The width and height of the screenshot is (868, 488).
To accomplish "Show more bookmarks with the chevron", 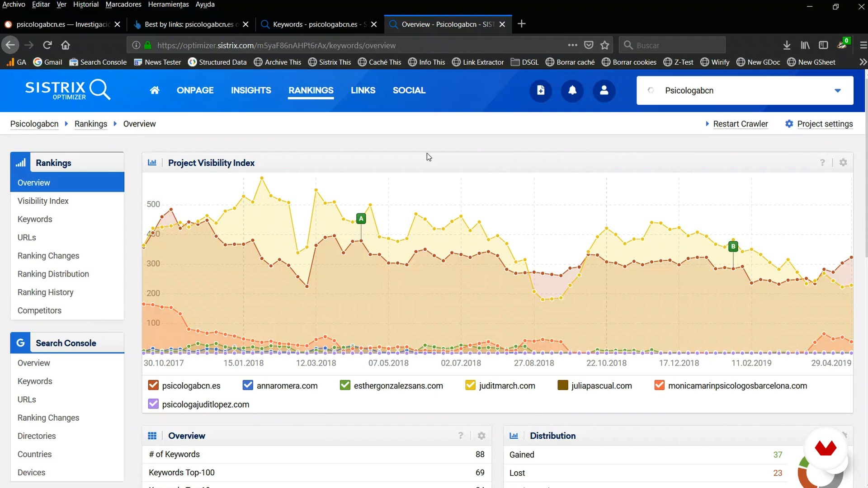I will click(x=863, y=62).
